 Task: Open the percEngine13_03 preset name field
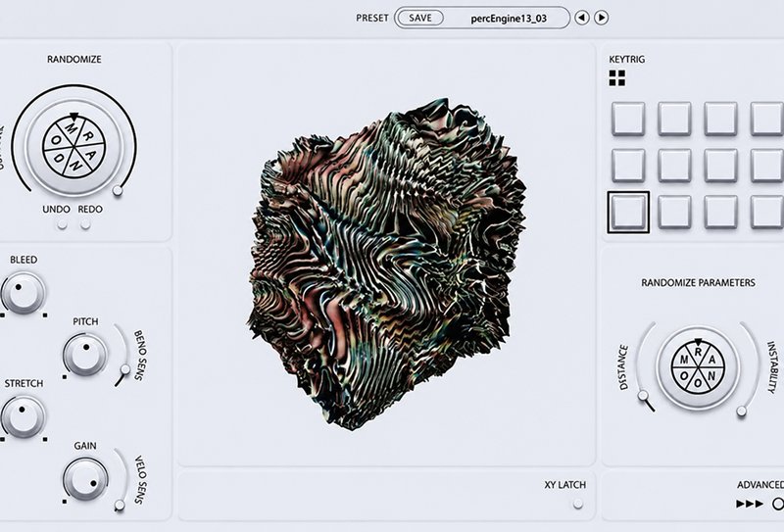[509, 19]
